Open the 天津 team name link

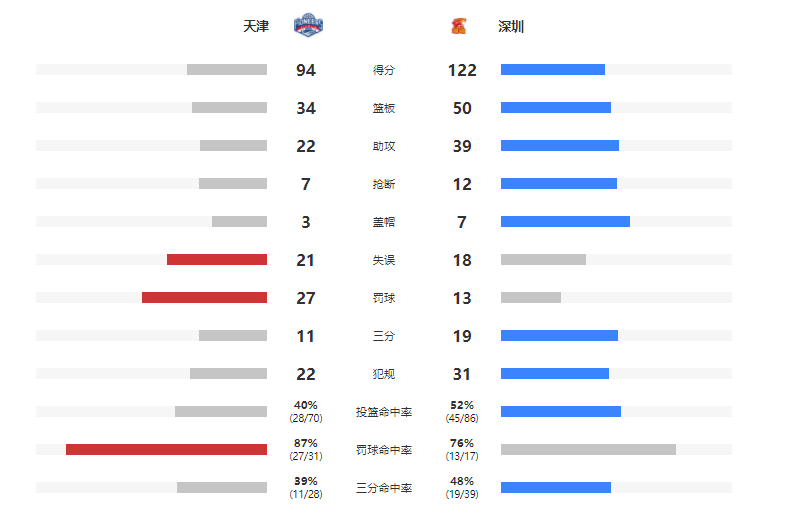tap(256, 26)
